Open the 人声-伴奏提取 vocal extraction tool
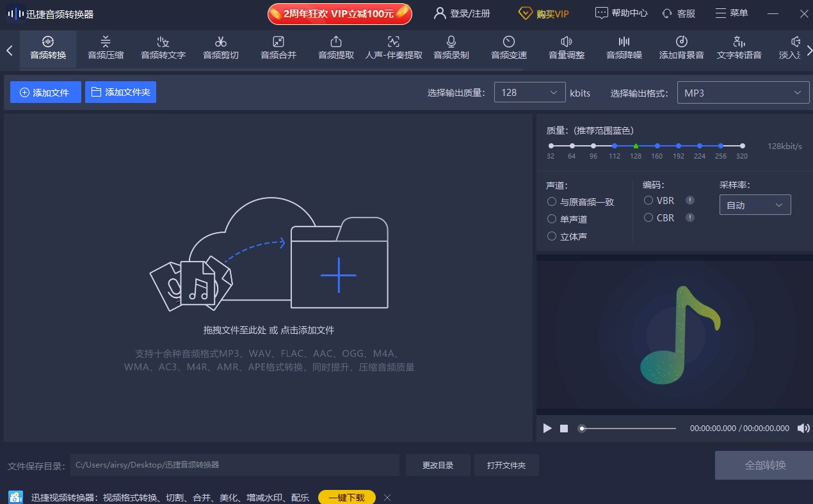 (x=392, y=48)
